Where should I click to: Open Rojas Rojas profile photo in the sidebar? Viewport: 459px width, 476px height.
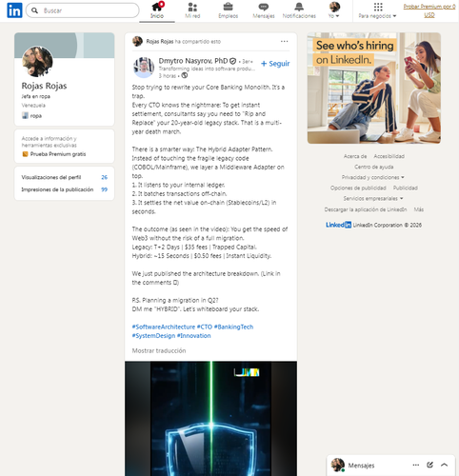coord(37,62)
